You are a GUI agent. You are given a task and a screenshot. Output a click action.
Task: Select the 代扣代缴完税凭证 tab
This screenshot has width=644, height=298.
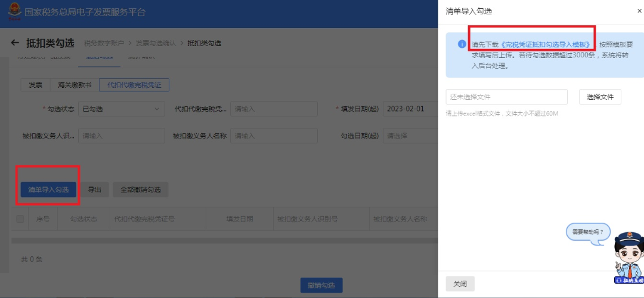[x=134, y=85]
